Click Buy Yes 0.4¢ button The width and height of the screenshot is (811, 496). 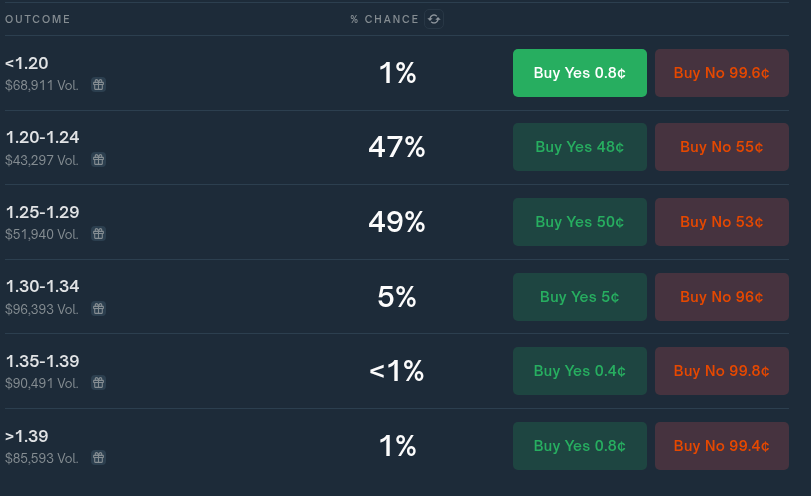580,371
